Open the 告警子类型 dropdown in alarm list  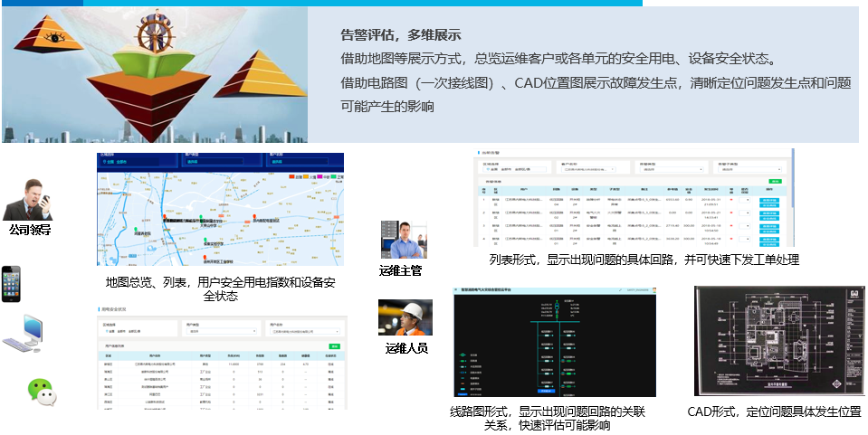tap(749, 169)
